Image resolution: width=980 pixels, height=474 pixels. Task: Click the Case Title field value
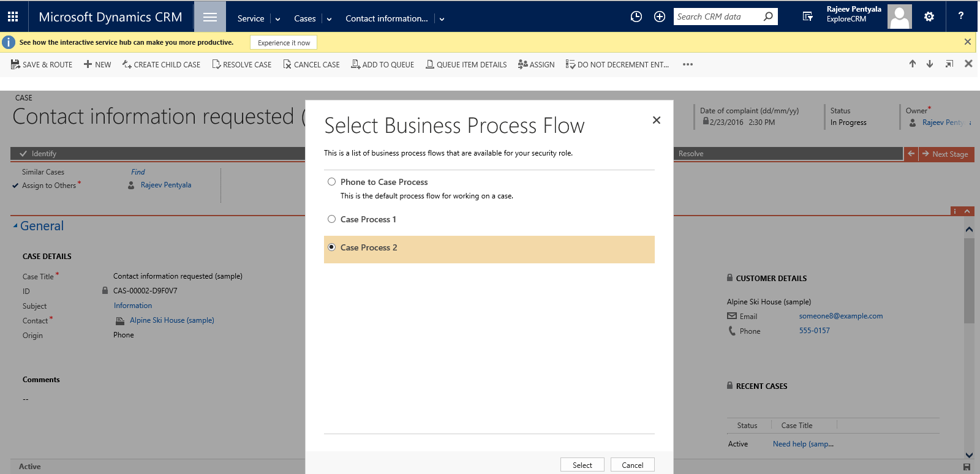click(x=178, y=276)
